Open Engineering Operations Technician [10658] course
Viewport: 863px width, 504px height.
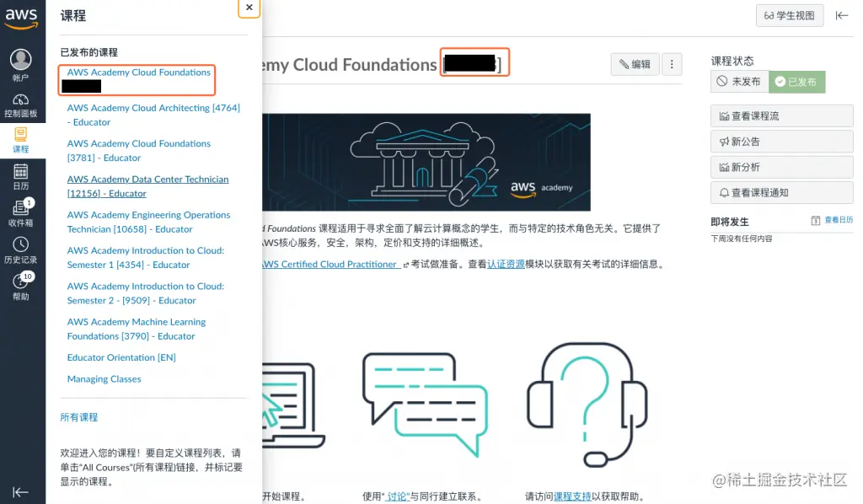click(x=148, y=223)
